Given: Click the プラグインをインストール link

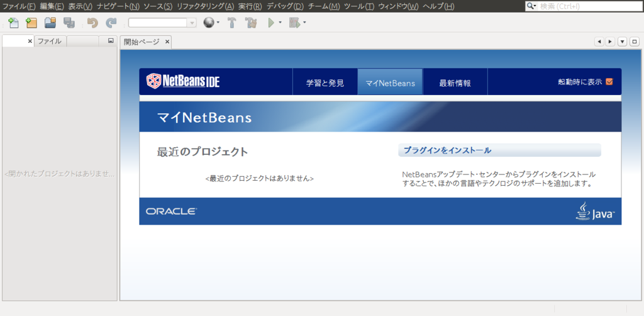Looking at the screenshot, I should click(x=447, y=150).
